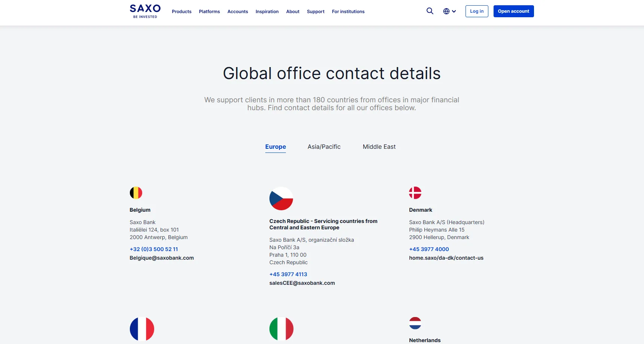
Task: Click the Denmark country heading
Action: pos(421,210)
